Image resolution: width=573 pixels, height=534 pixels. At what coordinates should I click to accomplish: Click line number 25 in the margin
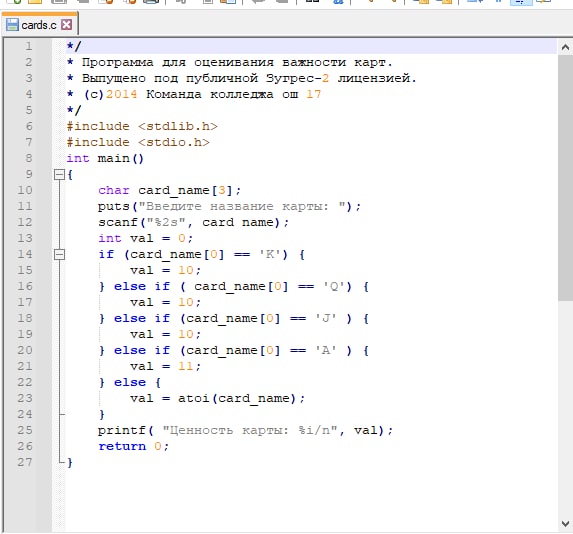pos(25,430)
